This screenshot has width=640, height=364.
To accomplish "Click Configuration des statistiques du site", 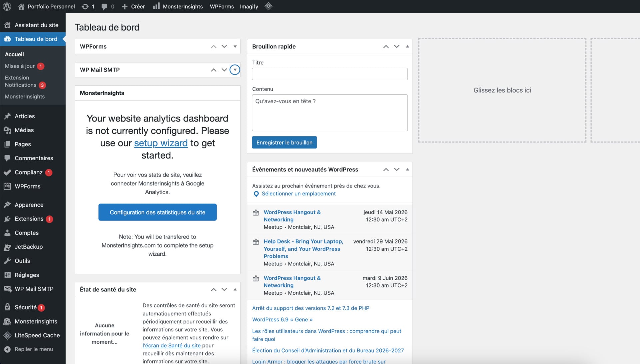I will (x=157, y=212).
